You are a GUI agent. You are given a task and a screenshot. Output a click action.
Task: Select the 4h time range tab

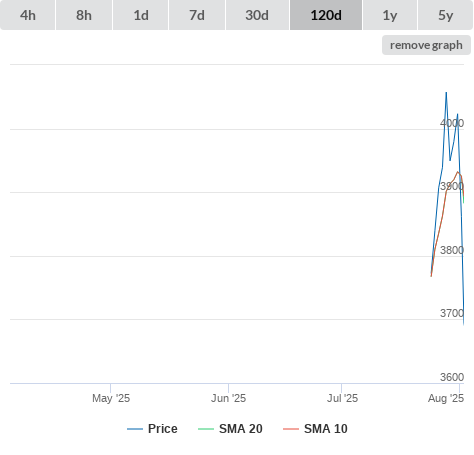click(x=28, y=15)
